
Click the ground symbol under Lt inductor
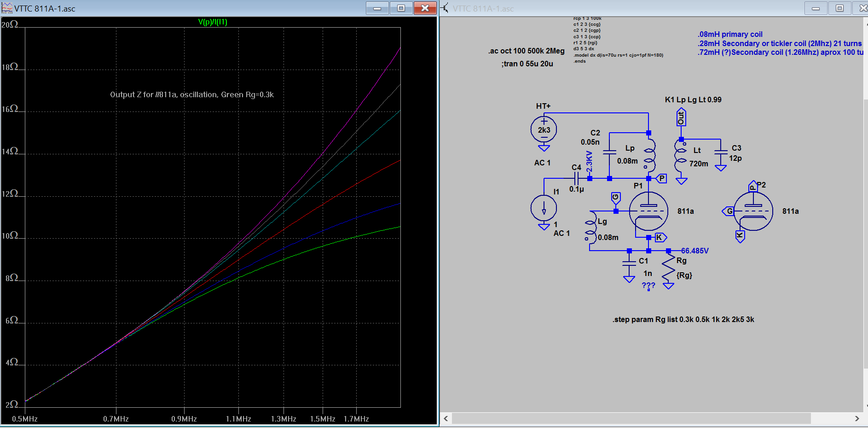(x=682, y=181)
